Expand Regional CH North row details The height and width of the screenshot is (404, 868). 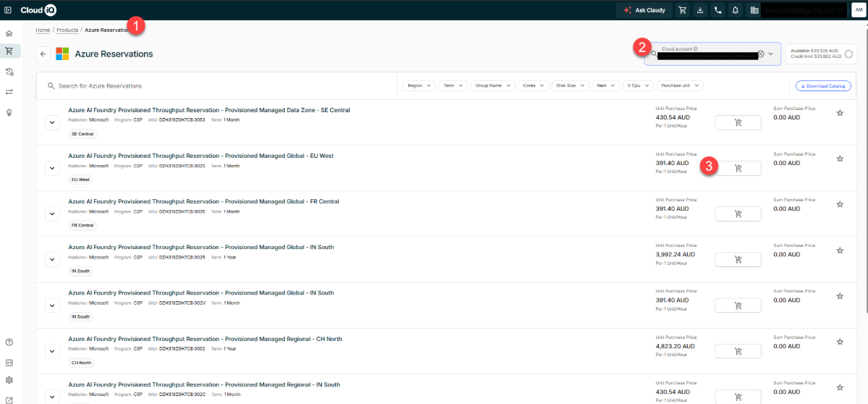52,351
